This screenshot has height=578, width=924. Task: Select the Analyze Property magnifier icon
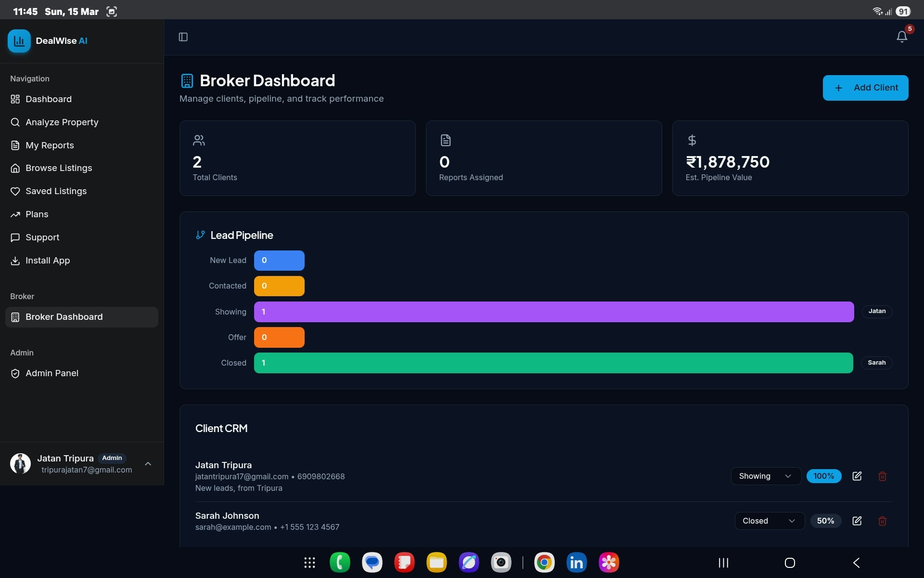click(x=15, y=122)
